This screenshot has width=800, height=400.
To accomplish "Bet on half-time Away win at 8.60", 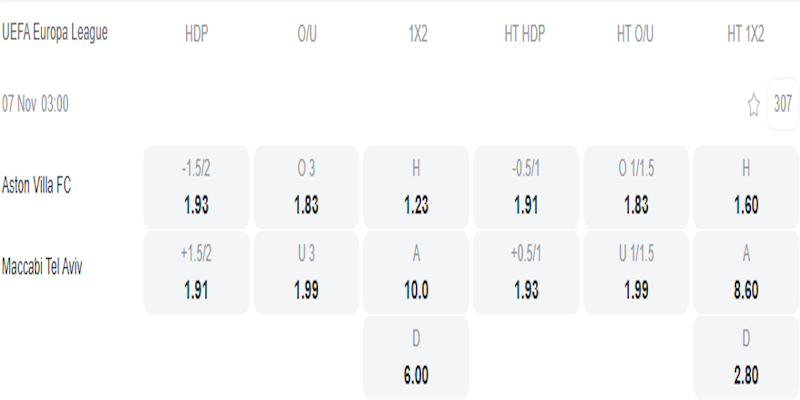I will pyautogui.click(x=746, y=272).
